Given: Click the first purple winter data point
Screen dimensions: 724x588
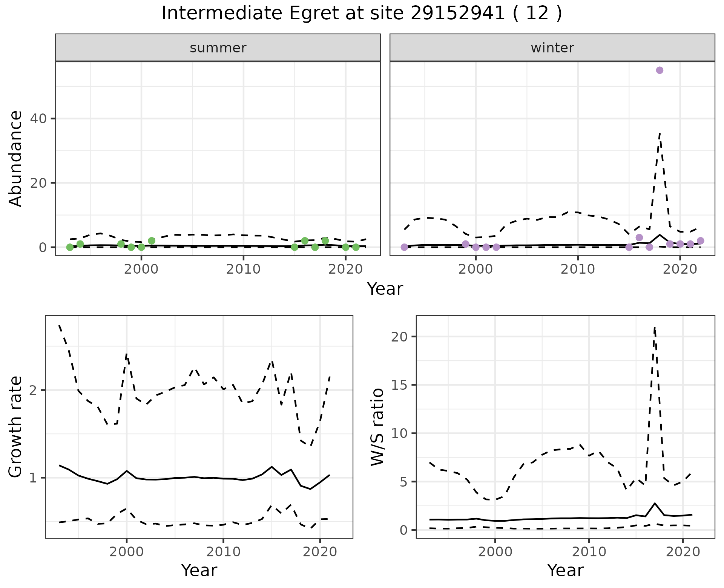Looking at the screenshot, I should click(x=404, y=247).
